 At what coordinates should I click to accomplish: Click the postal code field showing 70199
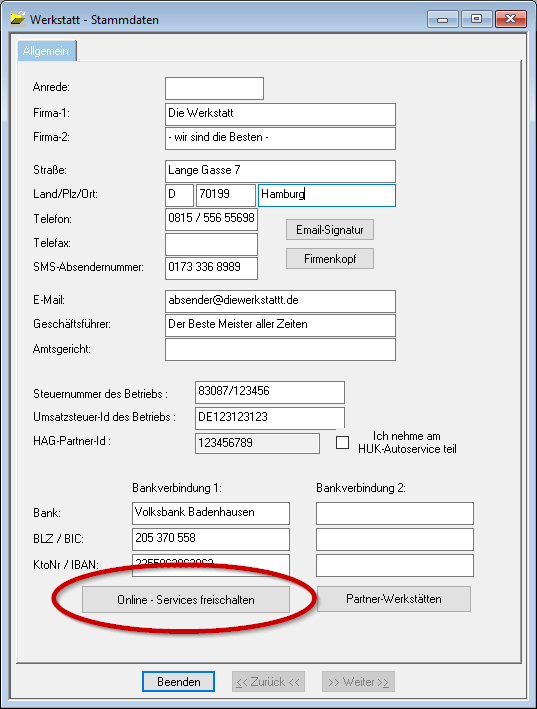226,195
